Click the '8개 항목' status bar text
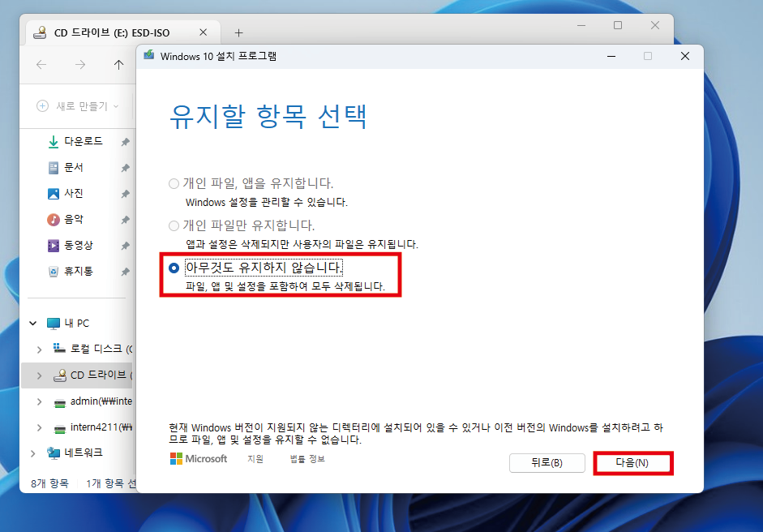763x532 pixels. (49, 483)
